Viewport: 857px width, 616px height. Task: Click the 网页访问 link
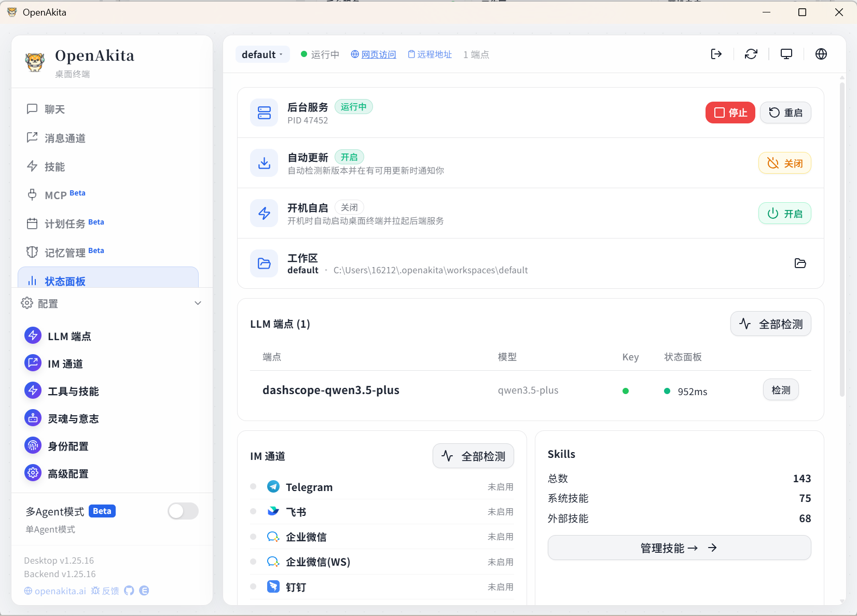(x=374, y=54)
